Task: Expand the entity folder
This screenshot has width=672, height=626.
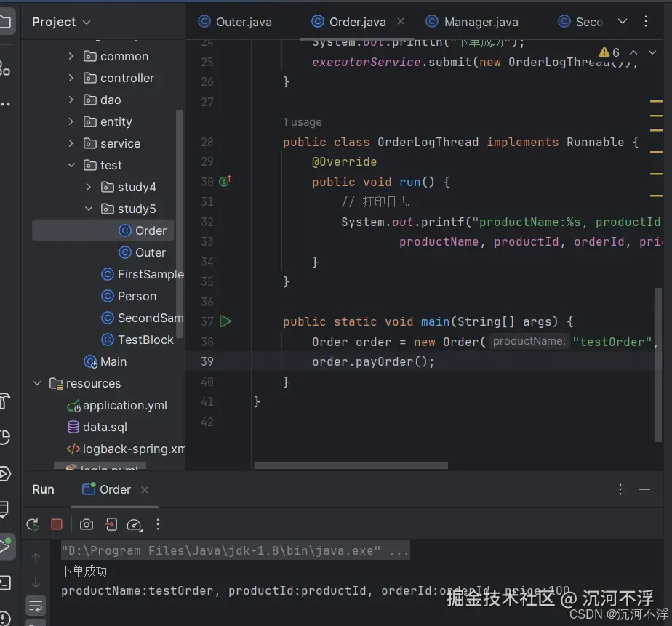Action: pos(71,121)
